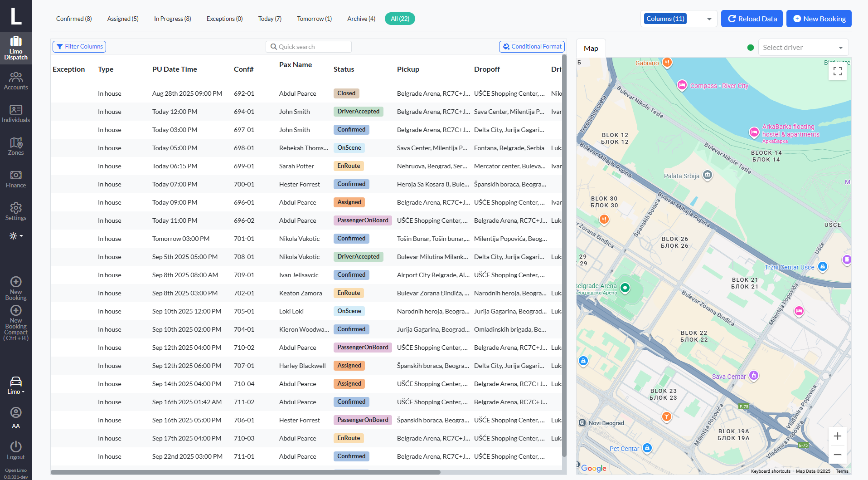Open the Select driver dropdown

tap(803, 47)
